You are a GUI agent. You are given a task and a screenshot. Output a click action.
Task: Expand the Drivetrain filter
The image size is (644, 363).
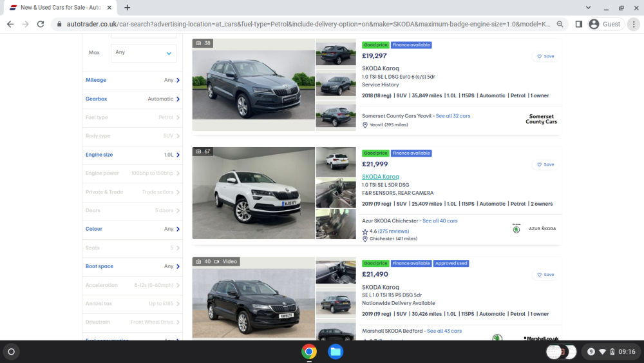point(132,322)
